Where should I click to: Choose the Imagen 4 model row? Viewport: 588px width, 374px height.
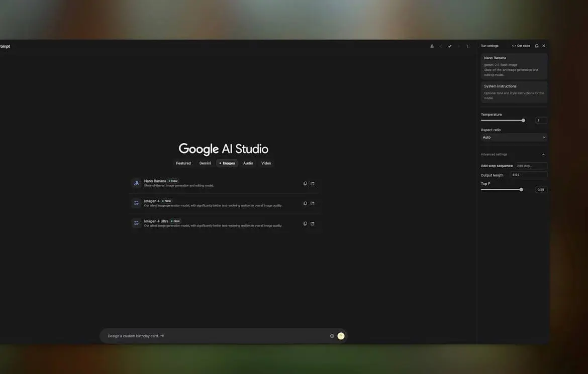(224, 203)
